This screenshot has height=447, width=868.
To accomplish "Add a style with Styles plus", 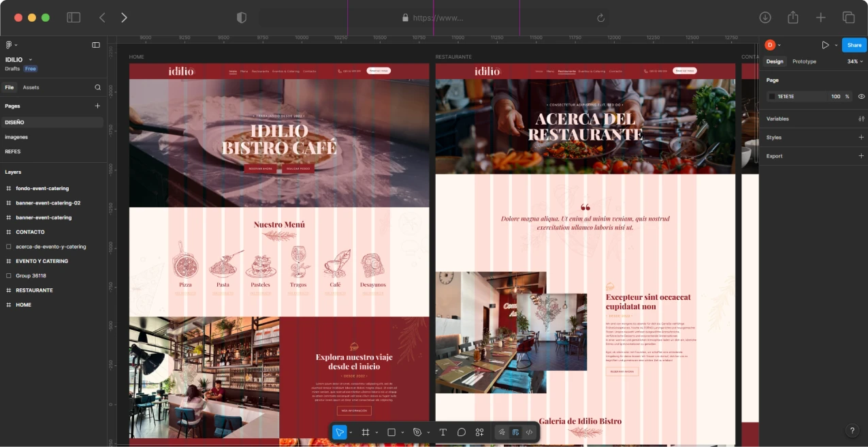I will pyautogui.click(x=861, y=137).
